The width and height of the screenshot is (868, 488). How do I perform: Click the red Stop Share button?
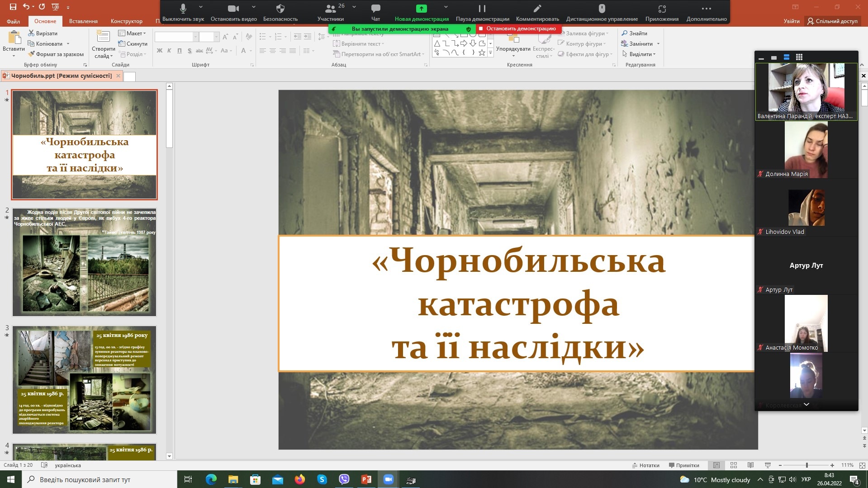(518, 28)
